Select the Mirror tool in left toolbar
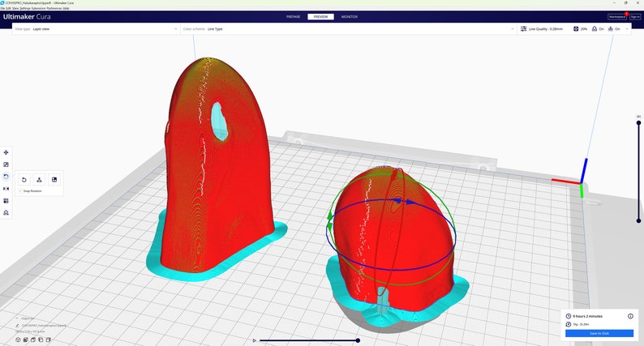The image size is (644, 346). coord(6,189)
